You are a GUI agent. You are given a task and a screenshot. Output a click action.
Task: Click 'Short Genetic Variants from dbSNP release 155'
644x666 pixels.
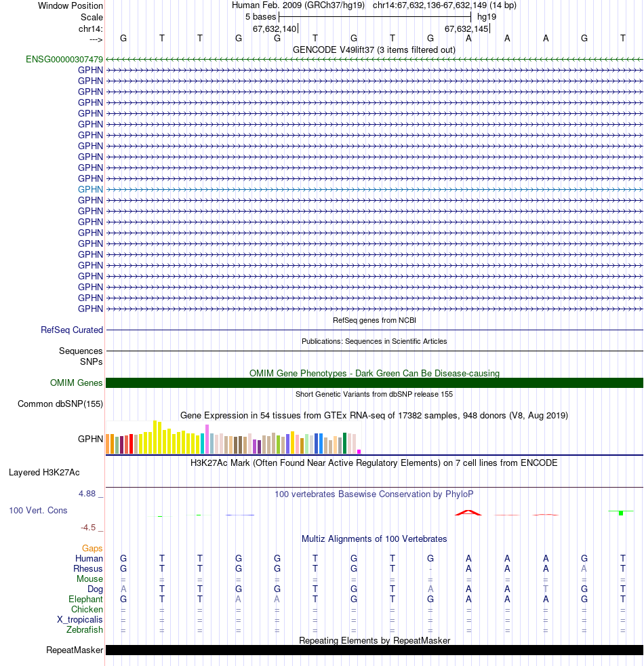[374, 394]
